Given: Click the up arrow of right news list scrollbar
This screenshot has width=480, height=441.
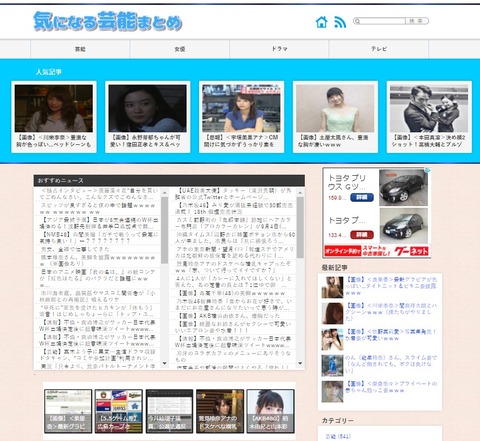Looking at the screenshot, I should [300, 193].
